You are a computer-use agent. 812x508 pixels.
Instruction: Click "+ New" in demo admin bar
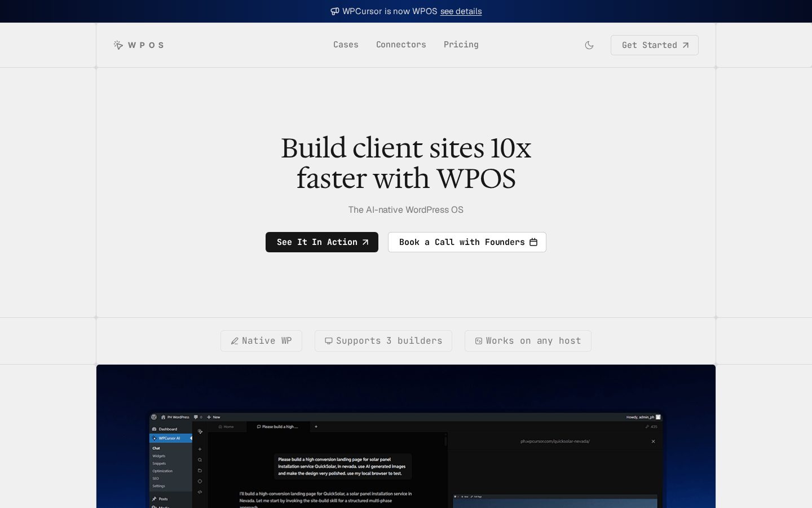click(213, 417)
